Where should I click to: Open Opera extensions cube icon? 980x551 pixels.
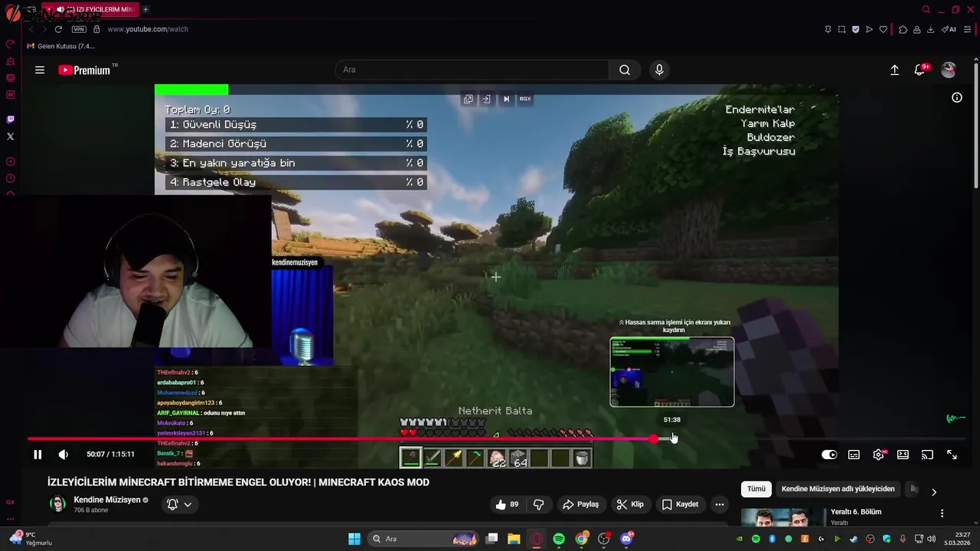coord(903,29)
